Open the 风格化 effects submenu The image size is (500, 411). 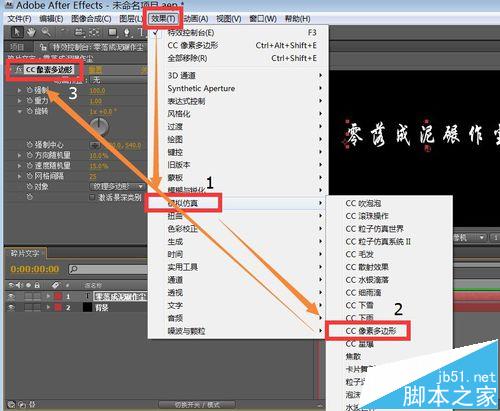coord(238,114)
